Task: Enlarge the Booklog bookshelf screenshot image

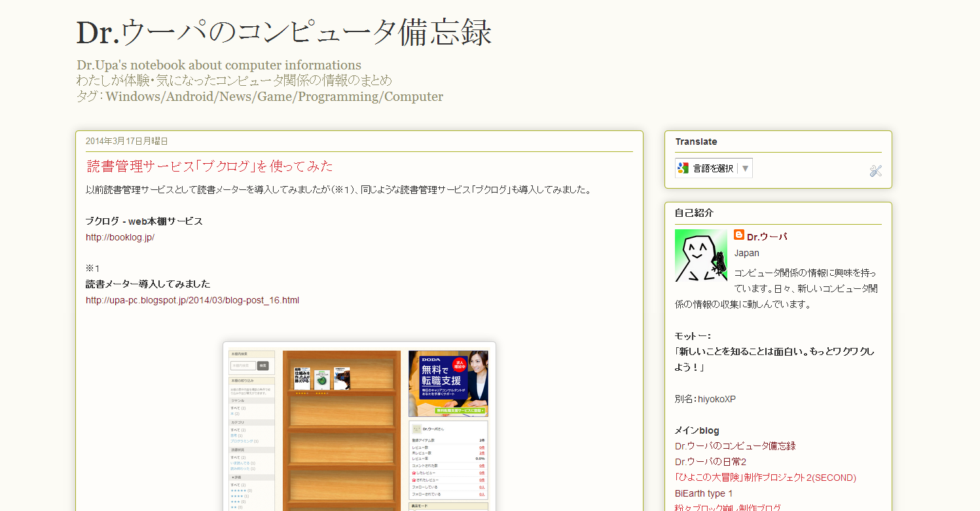Action: (359, 426)
